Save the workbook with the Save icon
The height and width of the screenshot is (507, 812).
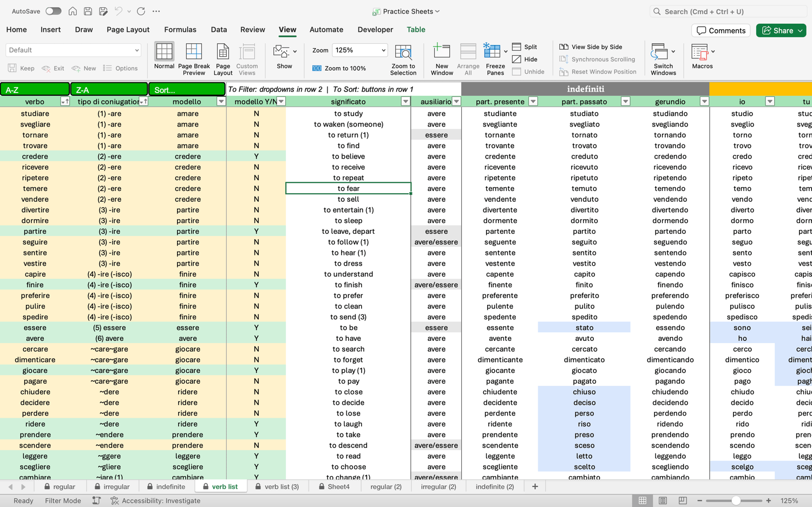(88, 11)
